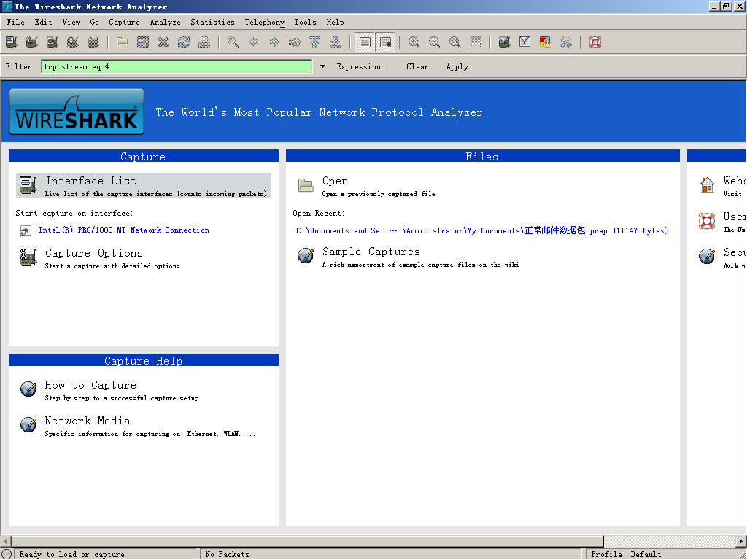Open the Interface List entry
The height and width of the screenshot is (560, 747).
click(x=144, y=185)
